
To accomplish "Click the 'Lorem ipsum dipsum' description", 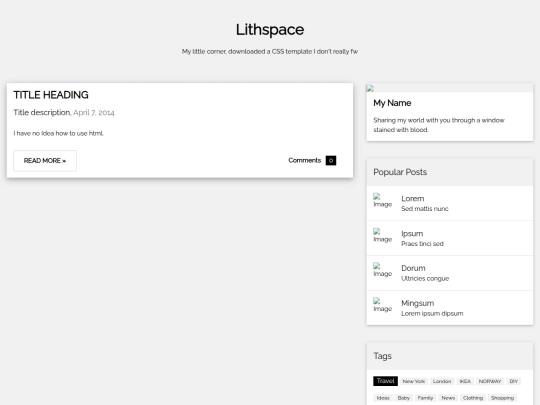I will 432,313.
